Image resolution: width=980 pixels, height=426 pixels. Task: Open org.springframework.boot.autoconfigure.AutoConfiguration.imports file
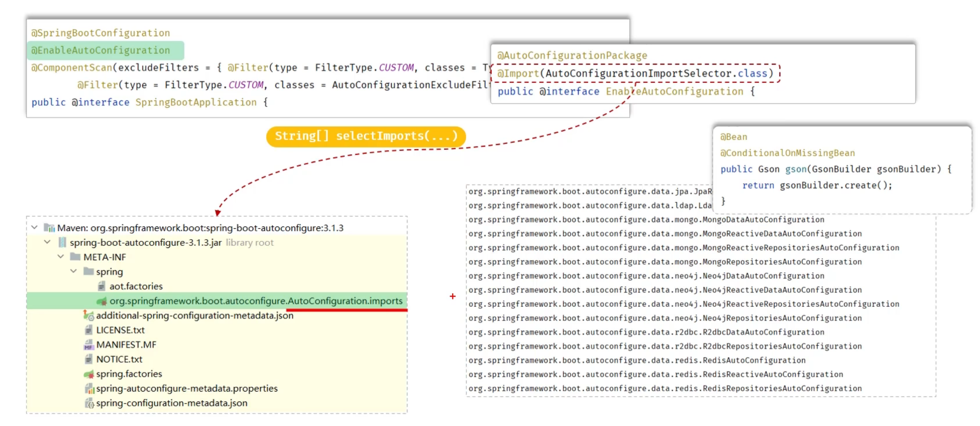pos(217,301)
